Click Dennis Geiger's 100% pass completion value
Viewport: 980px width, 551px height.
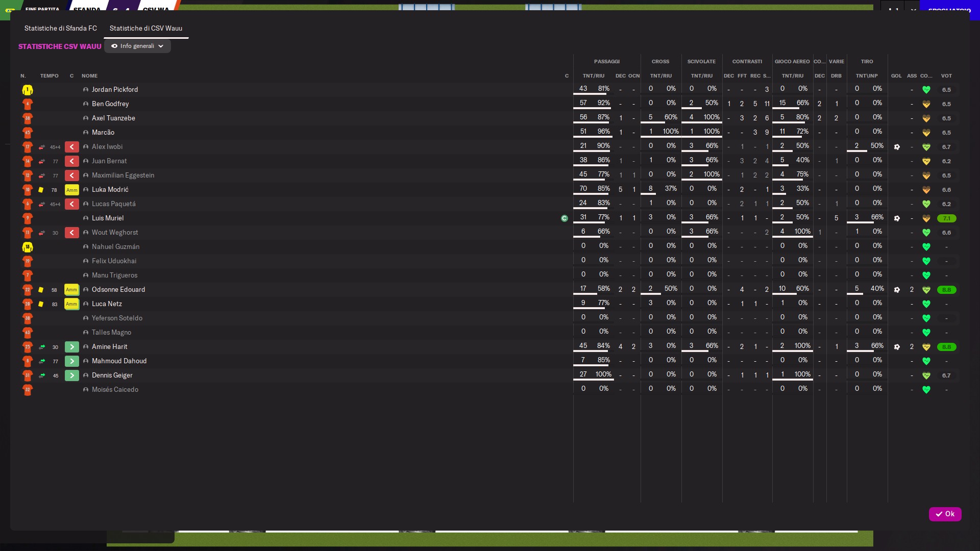603,374
